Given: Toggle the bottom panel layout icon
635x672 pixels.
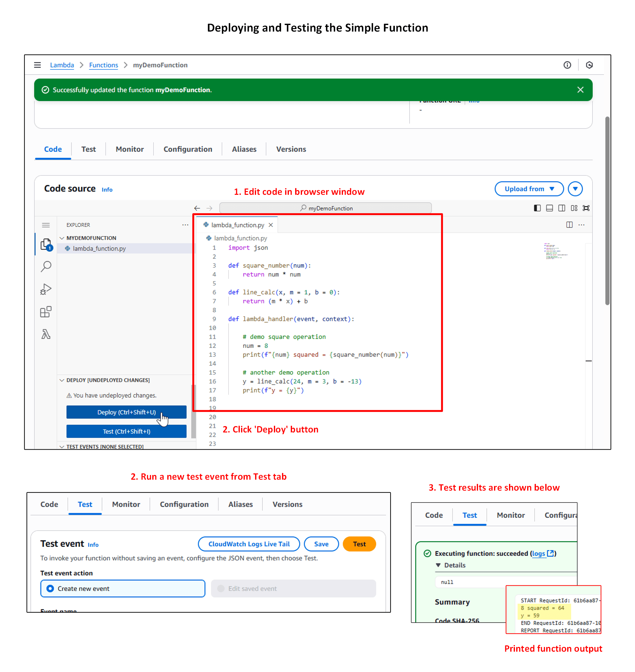Looking at the screenshot, I should click(549, 208).
